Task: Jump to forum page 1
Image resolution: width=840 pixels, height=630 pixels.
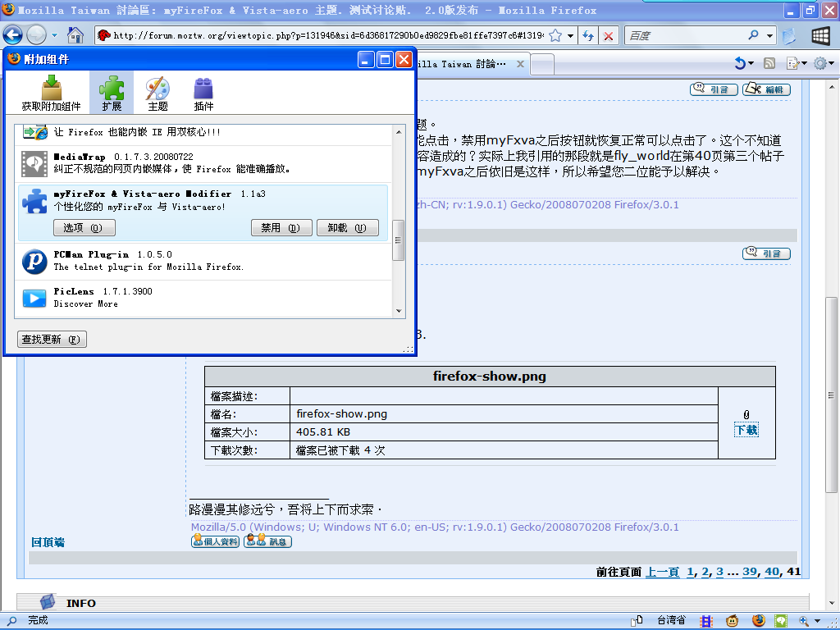Action: (x=690, y=572)
